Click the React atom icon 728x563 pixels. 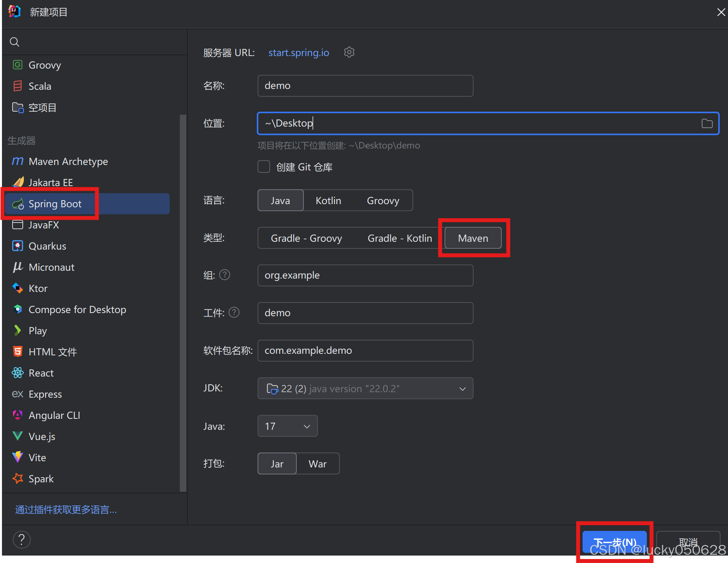click(18, 373)
